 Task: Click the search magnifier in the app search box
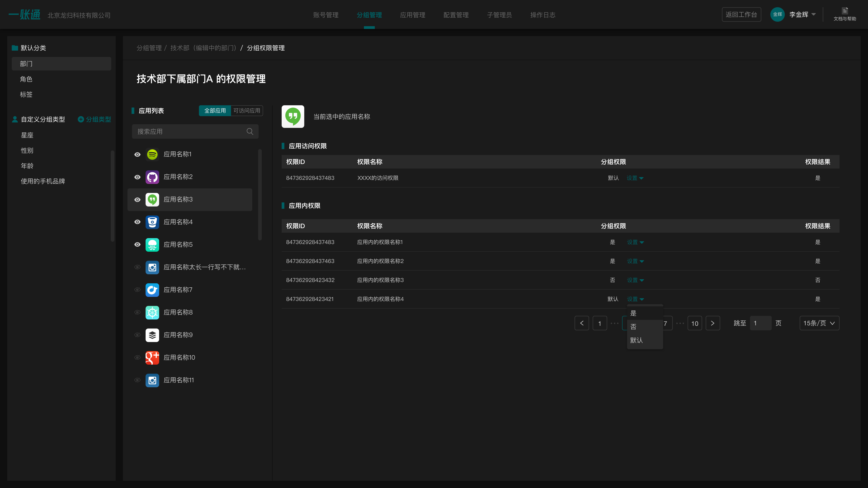point(250,131)
